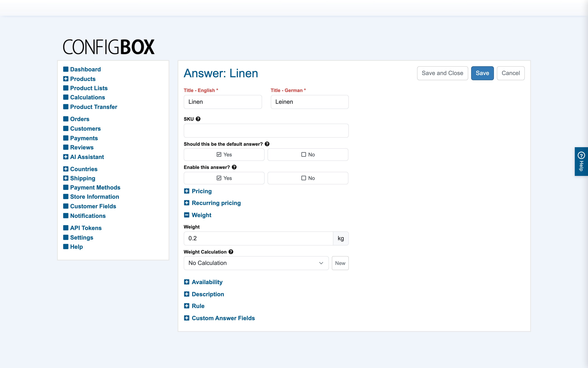
Task: Click the Weight Calculation help icon
Action: 231,252
